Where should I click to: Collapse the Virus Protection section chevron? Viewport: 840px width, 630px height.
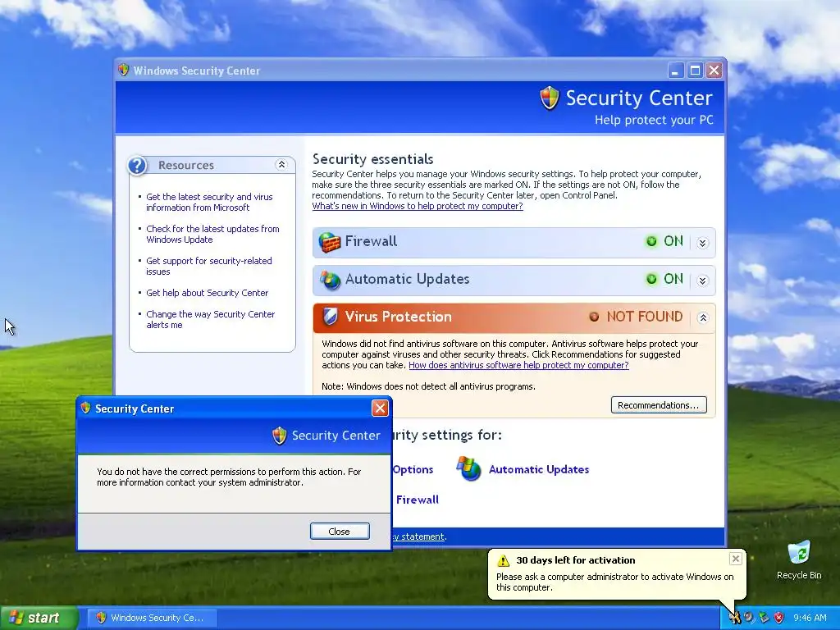point(703,317)
